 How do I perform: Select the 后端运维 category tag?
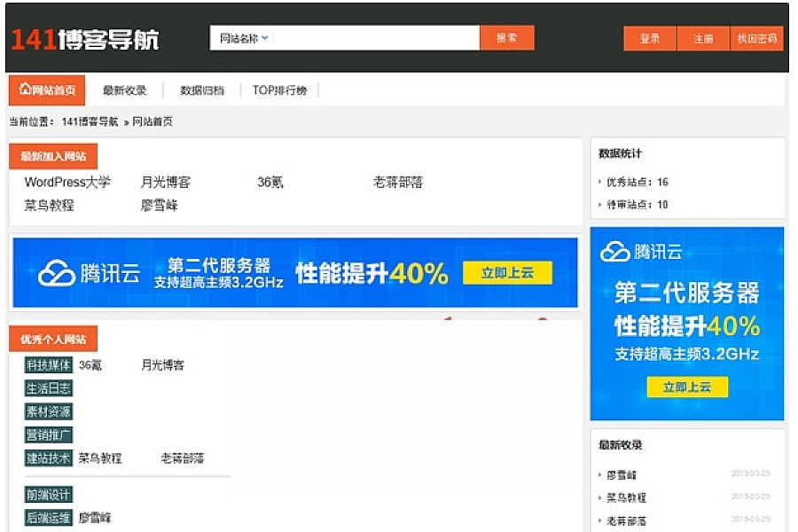48,518
